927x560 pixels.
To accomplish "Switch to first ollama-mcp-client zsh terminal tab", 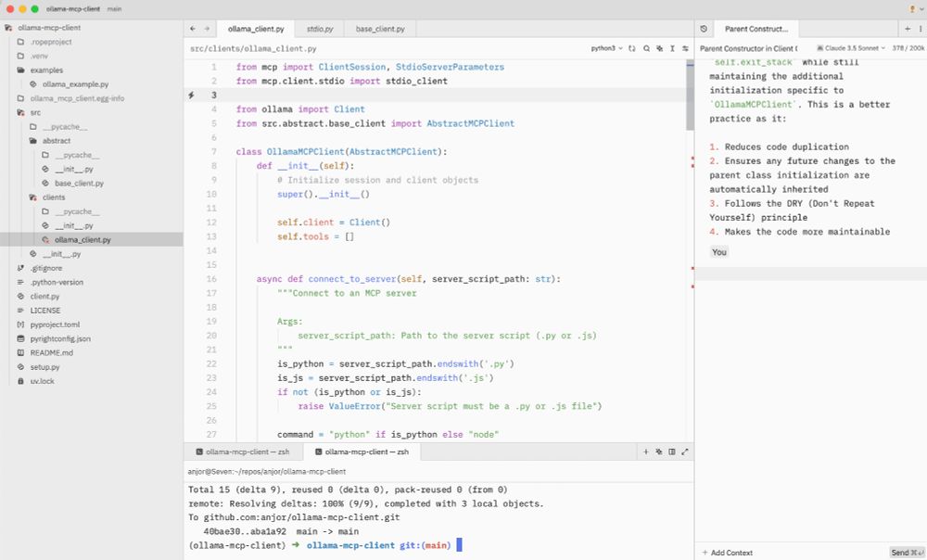I will (243, 452).
